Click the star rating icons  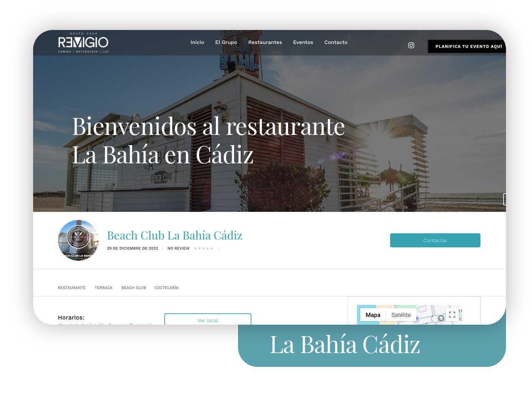click(x=203, y=249)
